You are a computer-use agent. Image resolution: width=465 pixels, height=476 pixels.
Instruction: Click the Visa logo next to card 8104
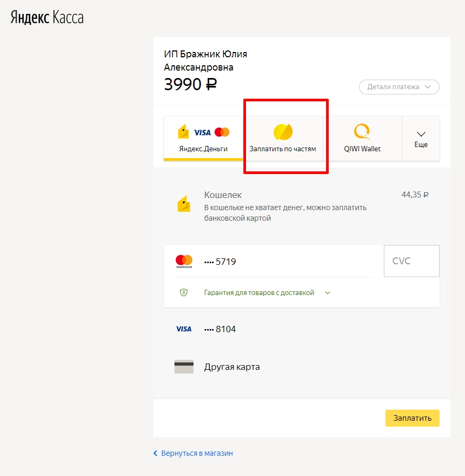[183, 329]
